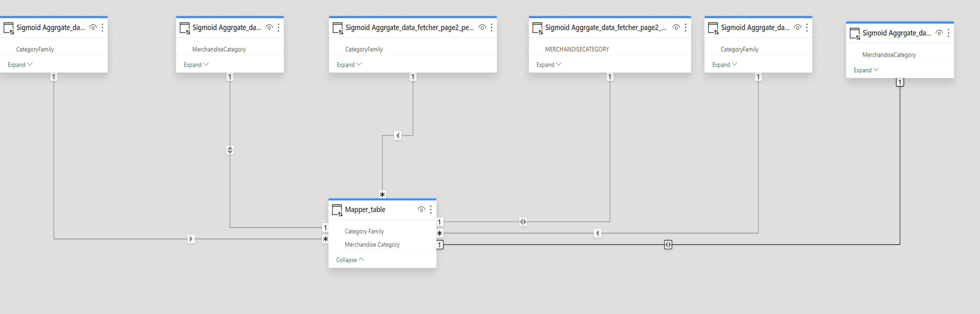Click the right-pointing filter arrow on leftmost relationship

[191, 239]
